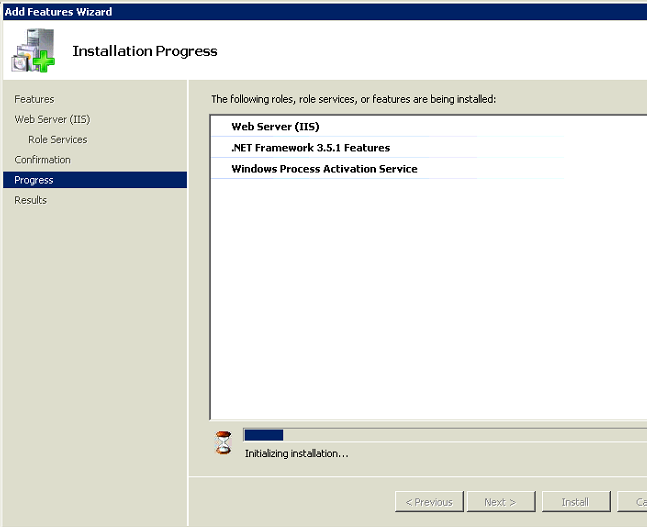Click the Add Features Wizard title bar

point(325,12)
